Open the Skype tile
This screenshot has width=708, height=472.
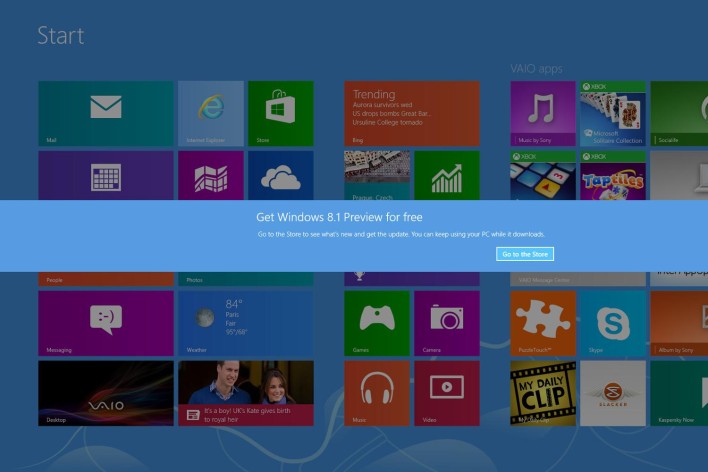coord(613,323)
